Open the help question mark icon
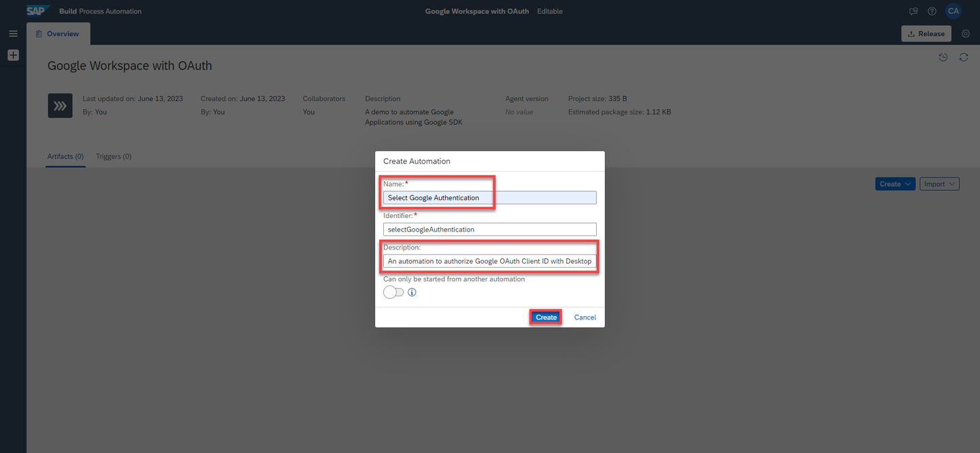 [932, 12]
